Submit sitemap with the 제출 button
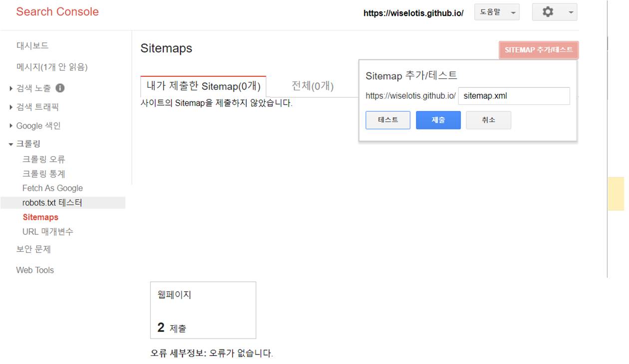 (438, 120)
